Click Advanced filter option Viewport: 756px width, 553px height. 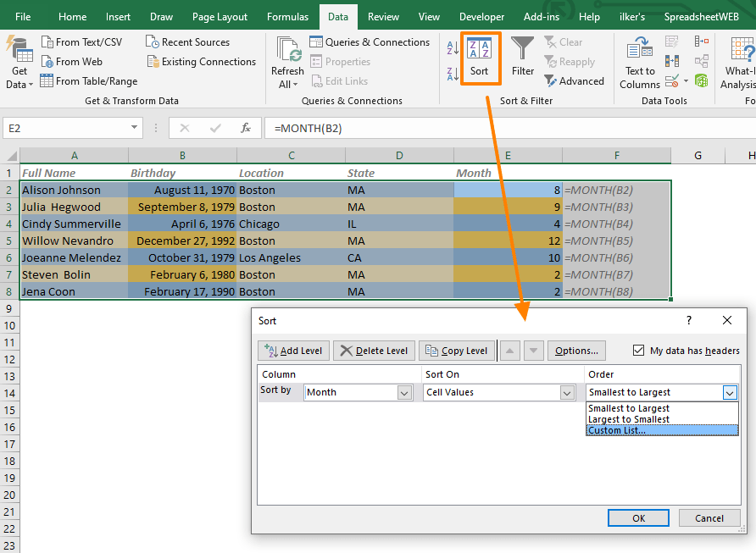[575, 80]
